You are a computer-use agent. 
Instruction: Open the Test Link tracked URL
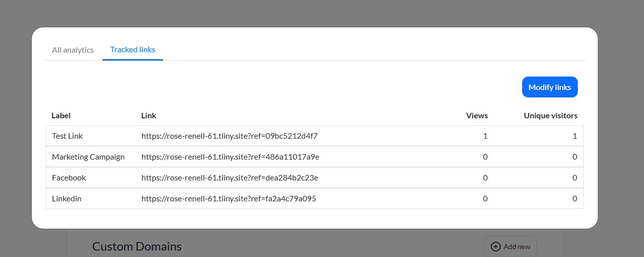229,136
